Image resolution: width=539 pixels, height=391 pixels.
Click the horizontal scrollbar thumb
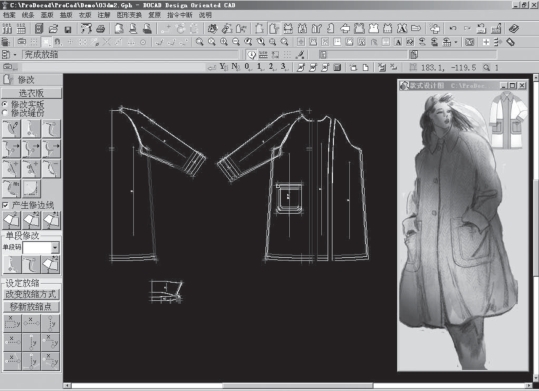(298, 386)
